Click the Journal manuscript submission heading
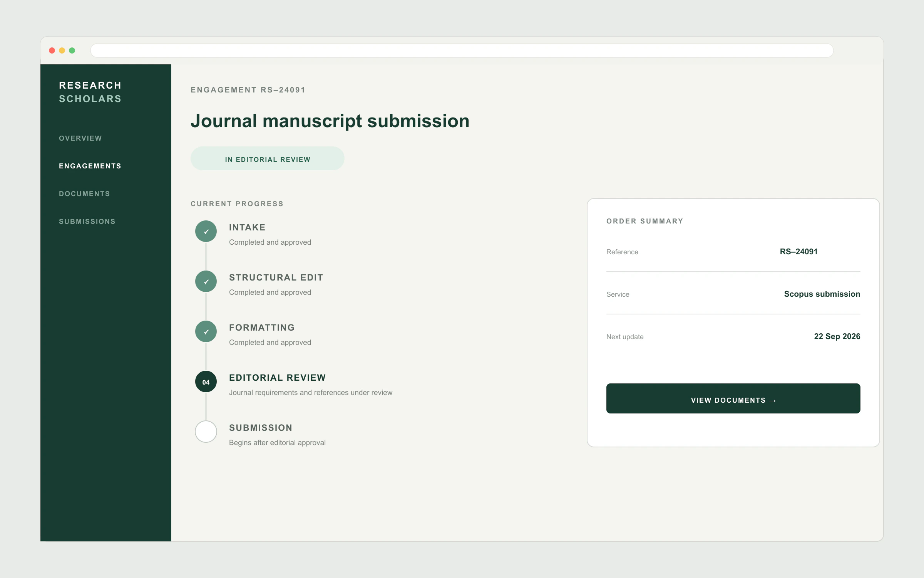This screenshot has height=578, width=924. point(330,121)
